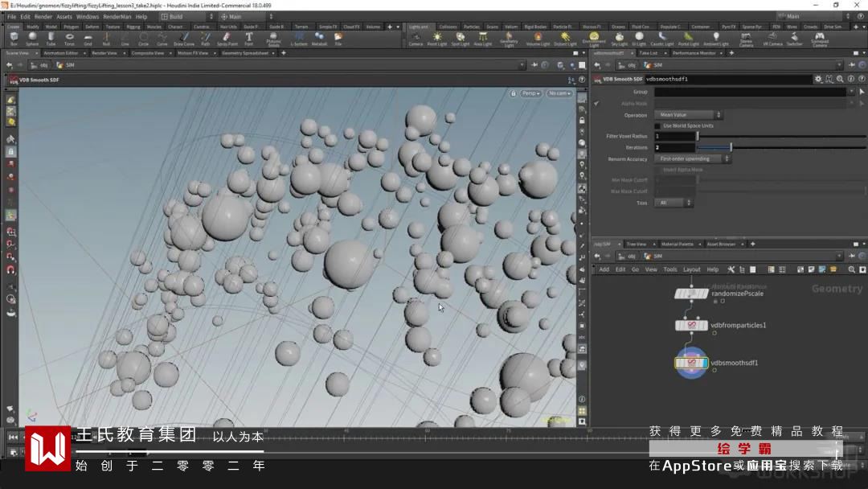Open parameter gear menu for vdbsmoothsdf1

pyautogui.click(x=818, y=79)
